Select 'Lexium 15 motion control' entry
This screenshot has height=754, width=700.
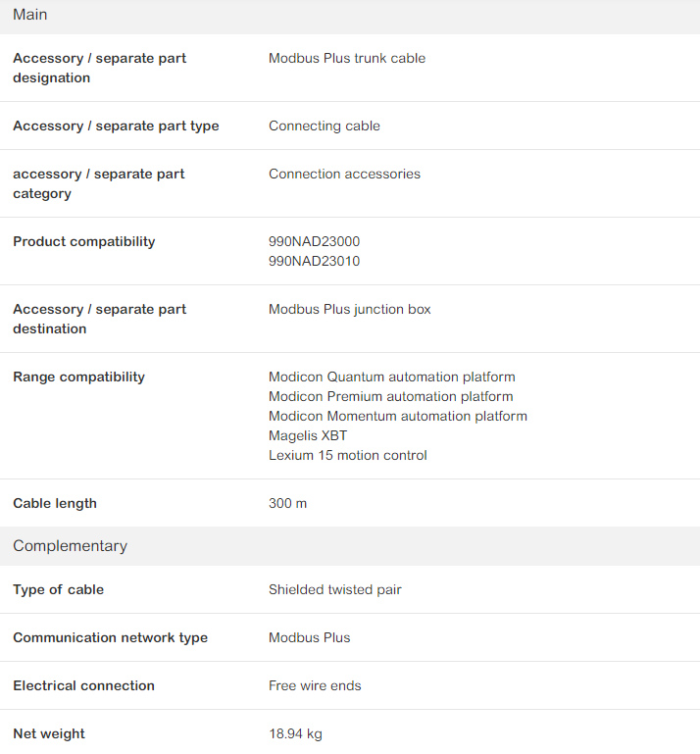[x=348, y=455]
